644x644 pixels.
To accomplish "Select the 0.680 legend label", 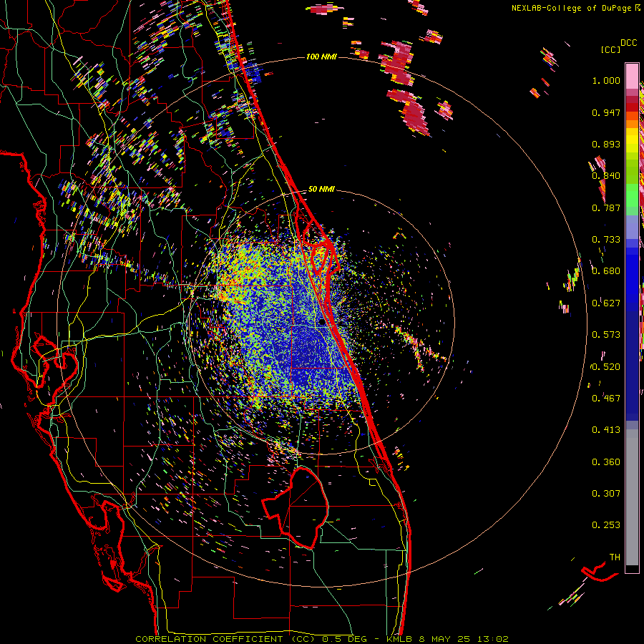I will pos(606,271).
